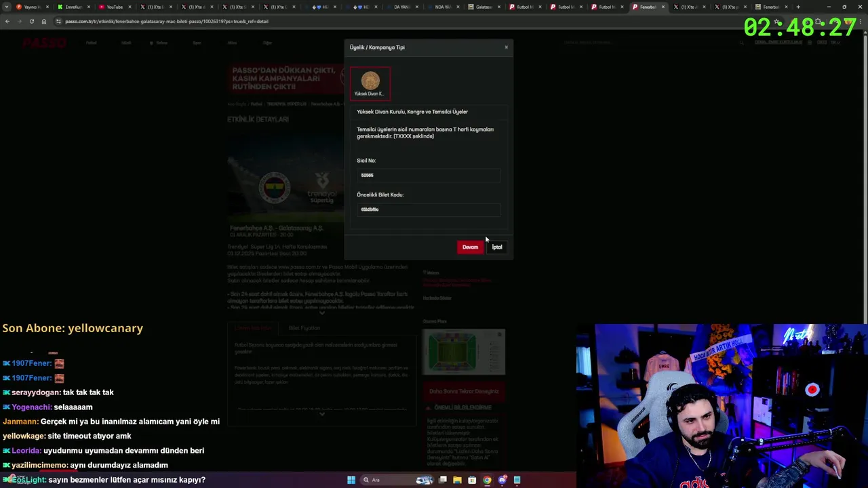Viewport: 868px width, 488px height.
Task: Click the browser forward arrow
Action: click(x=20, y=21)
